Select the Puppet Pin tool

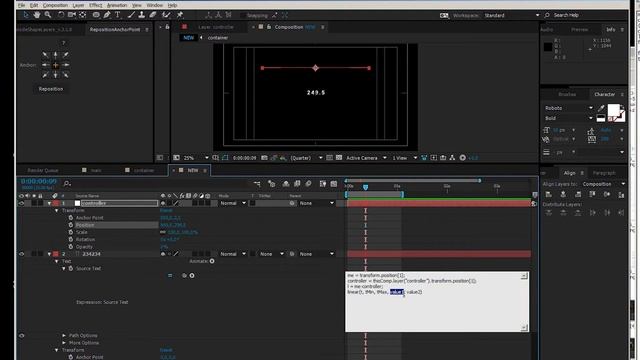point(180,15)
